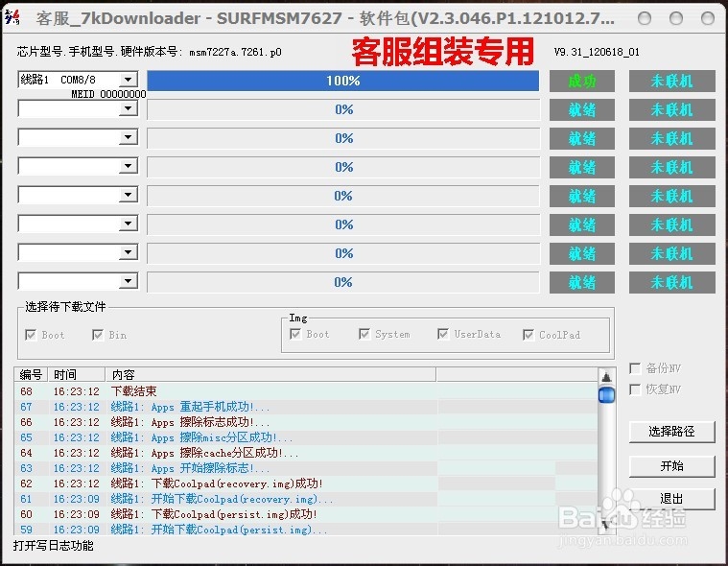Click the third line 0% progress bar
Image resolution: width=728 pixels, height=566 pixels.
click(x=343, y=138)
